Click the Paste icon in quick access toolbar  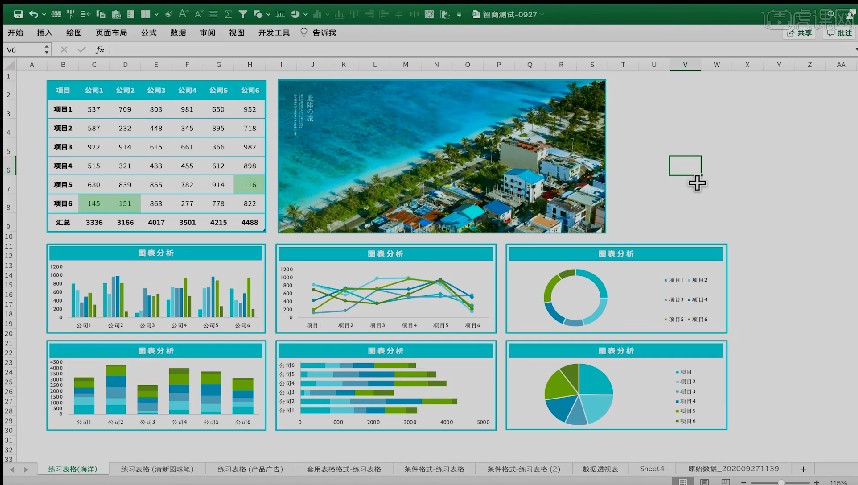(116, 14)
